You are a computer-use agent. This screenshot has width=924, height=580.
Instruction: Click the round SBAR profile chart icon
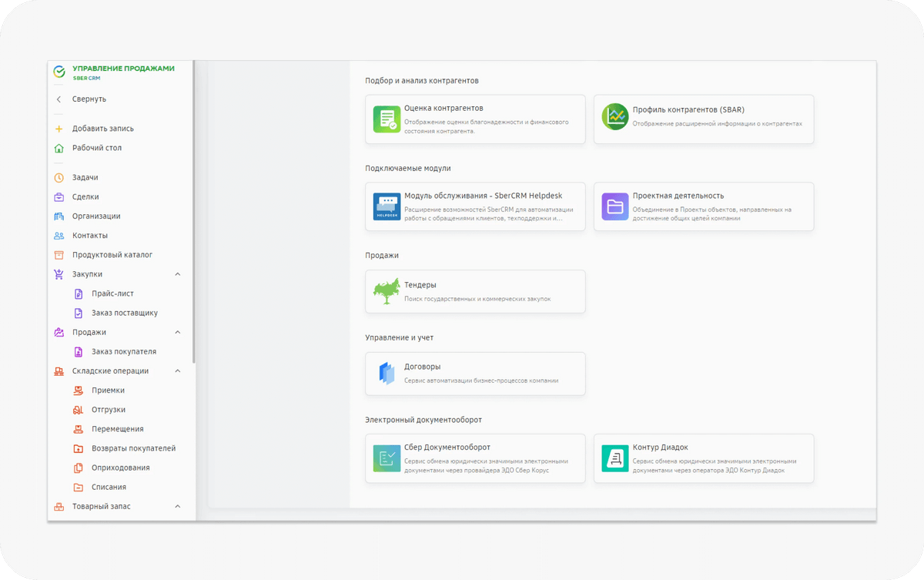[615, 116]
